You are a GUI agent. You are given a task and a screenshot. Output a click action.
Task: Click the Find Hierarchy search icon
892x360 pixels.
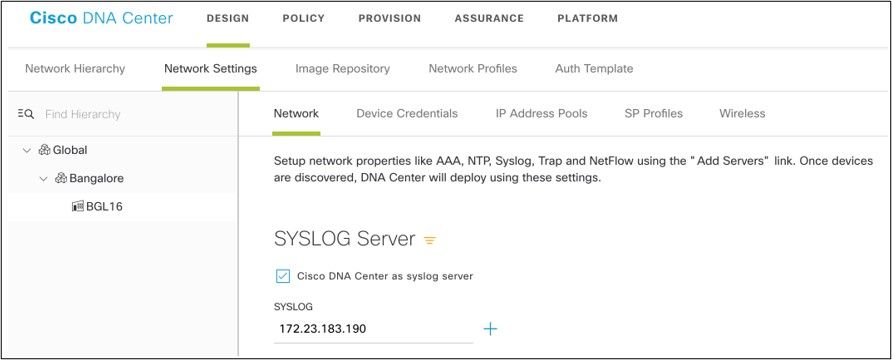[x=26, y=114]
